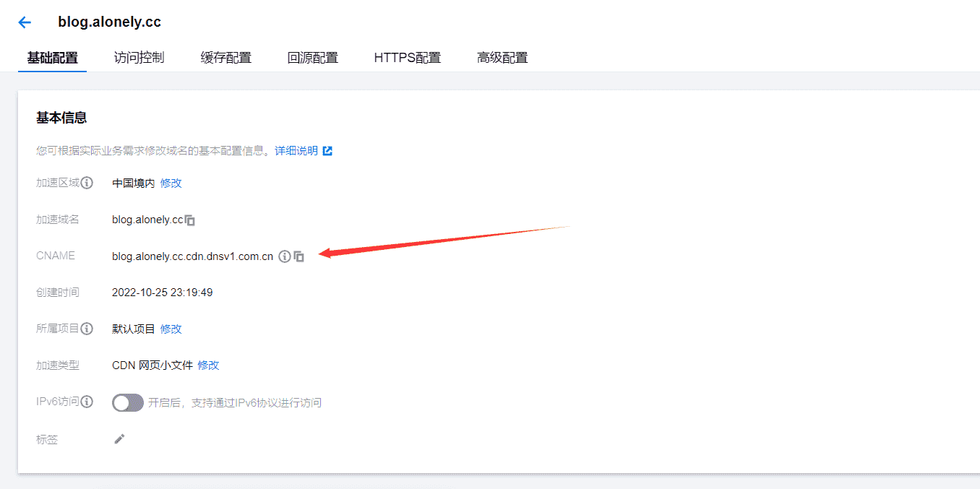The height and width of the screenshot is (489, 980).
Task: Click 修改 next to CDN 网页小文件
Action: tap(208, 365)
